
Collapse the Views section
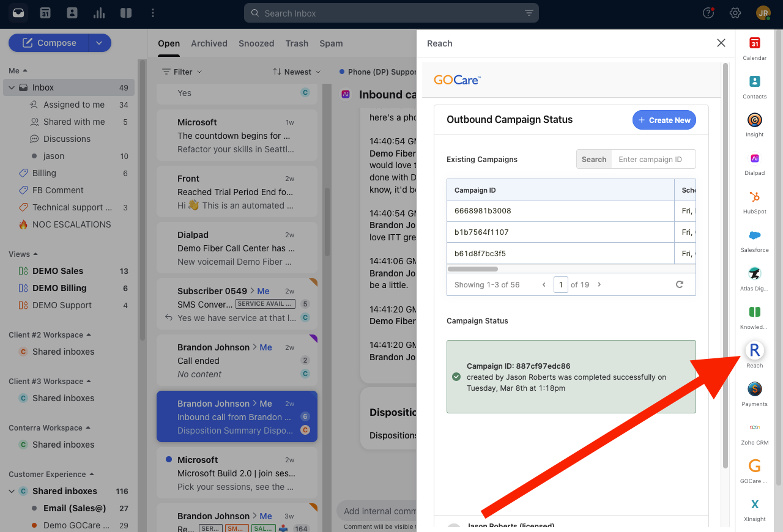pyautogui.click(x=23, y=254)
